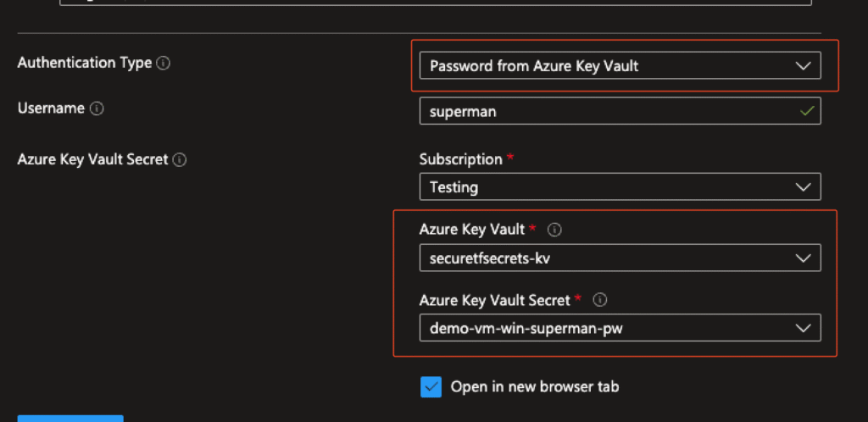Click the left Azure Key Vault Secret label
The height and width of the screenshot is (422, 868).
tap(92, 159)
